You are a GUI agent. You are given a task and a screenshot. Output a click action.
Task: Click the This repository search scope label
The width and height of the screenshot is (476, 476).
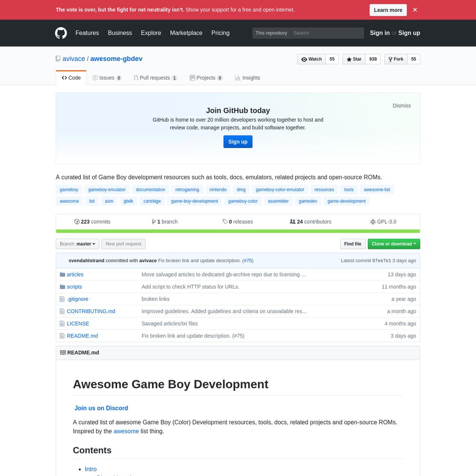click(x=271, y=33)
